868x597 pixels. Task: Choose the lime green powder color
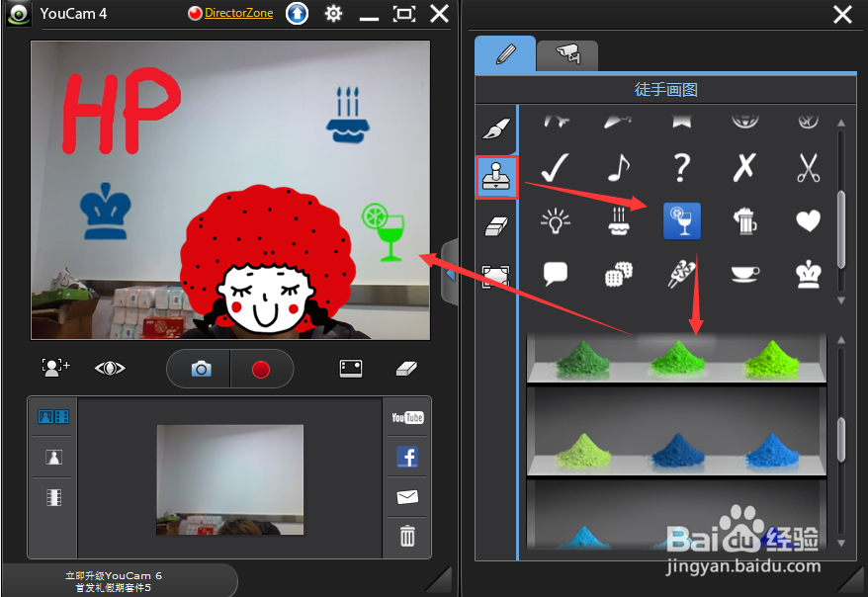click(x=772, y=359)
